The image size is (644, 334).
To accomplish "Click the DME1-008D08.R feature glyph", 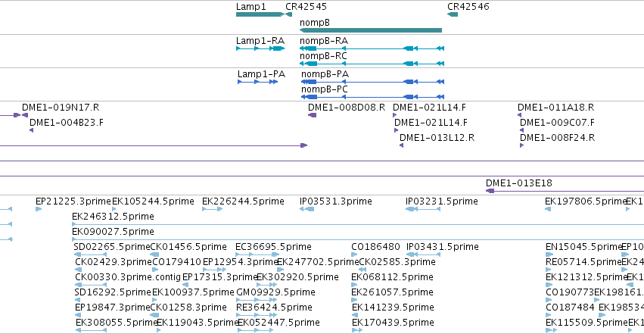I will (x=312, y=115).
